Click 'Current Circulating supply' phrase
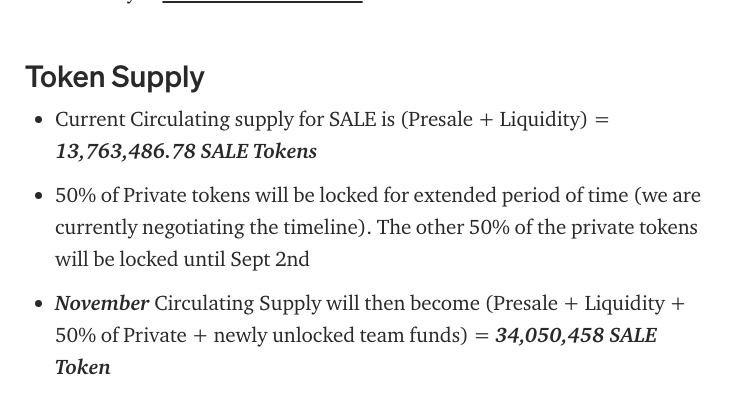Screen dimensions: 744x407 click(174, 120)
